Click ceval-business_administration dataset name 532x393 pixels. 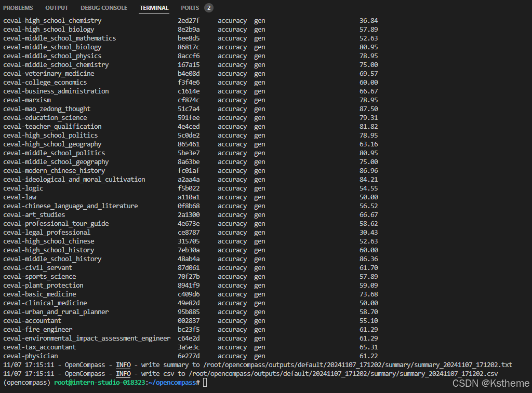pos(56,91)
